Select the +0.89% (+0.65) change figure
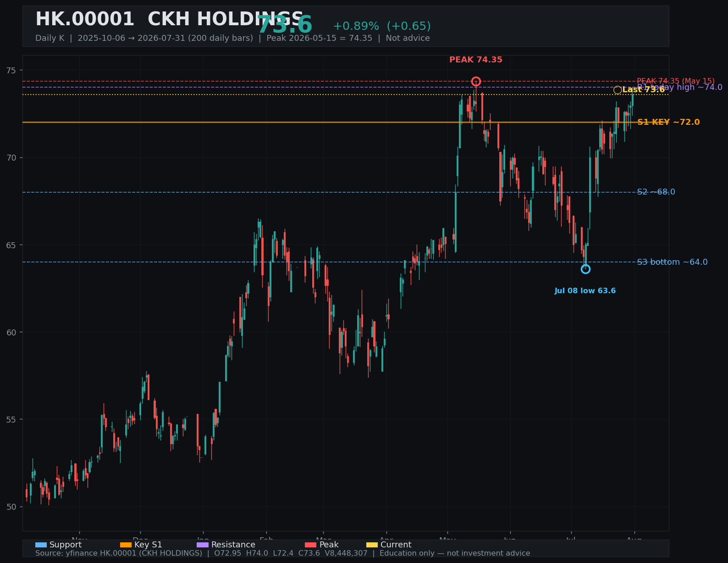The width and height of the screenshot is (728, 563). (x=382, y=26)
